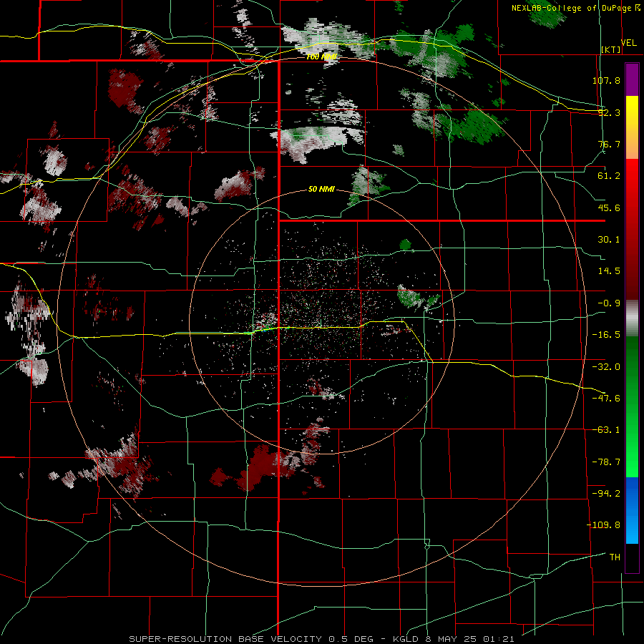Click the 61.2 scale label
The width and height of the screenshot is (644, 644).
(x=609, y=176)
